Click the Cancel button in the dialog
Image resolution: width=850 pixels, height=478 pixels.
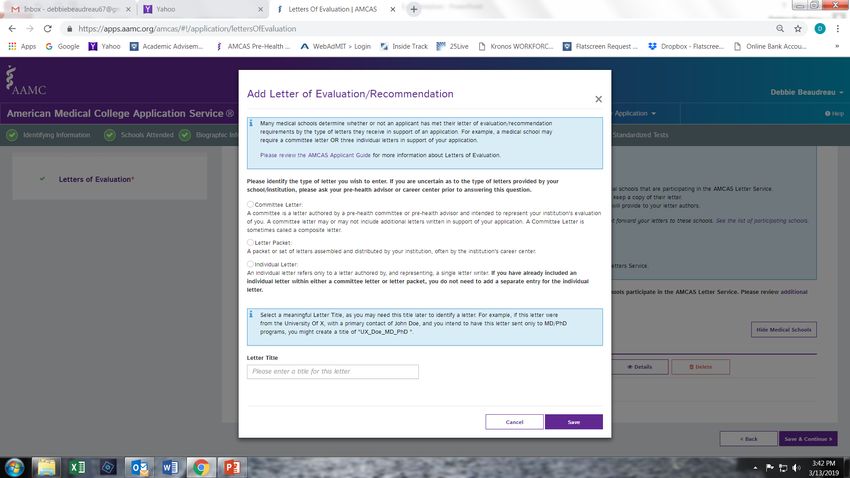click(x=514, y=422)
